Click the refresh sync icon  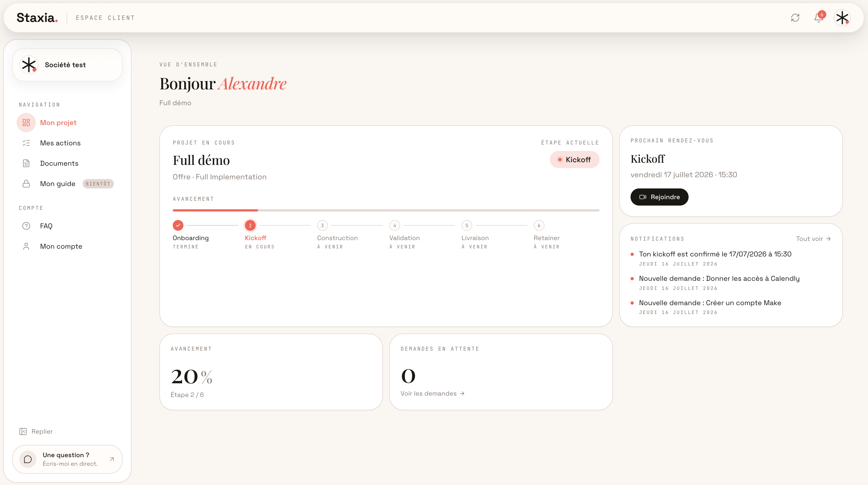click(x=795, y=18)
